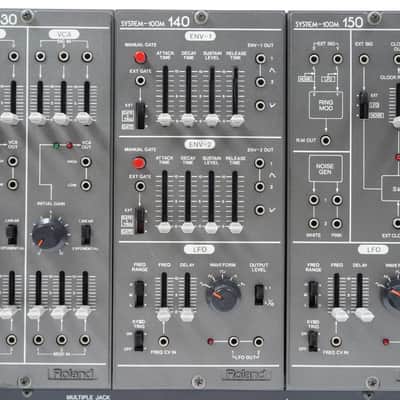Image resolution: width=400 pixels, height=400 pixels.
Task: Click LFO OUT jack 2 on module 140
Action: (x=258, y=341)
